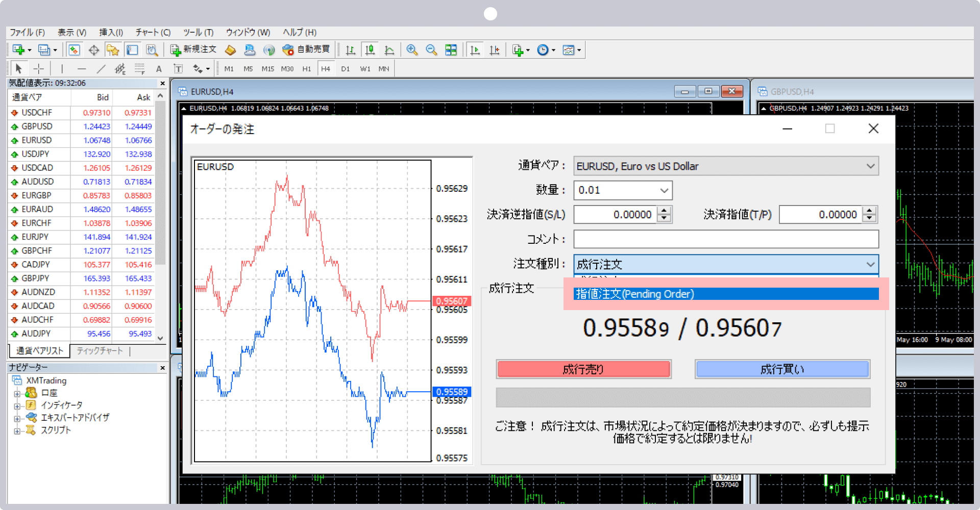Open the 注文種別 order type dropdown

pos(726,264)
